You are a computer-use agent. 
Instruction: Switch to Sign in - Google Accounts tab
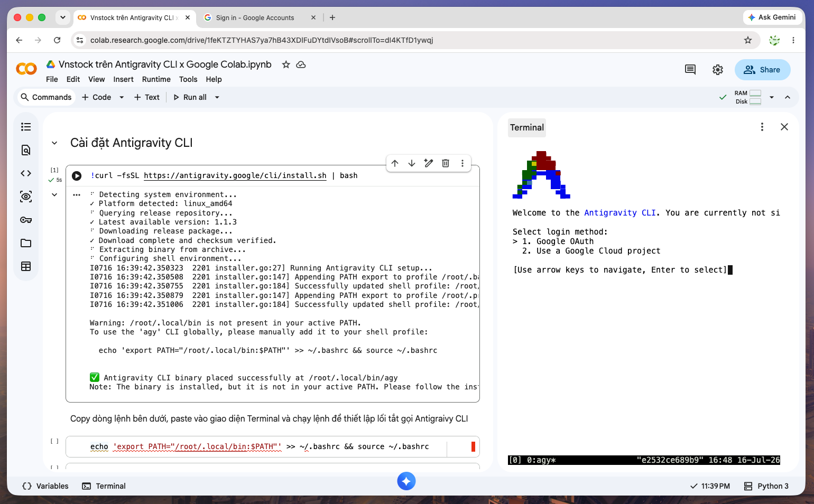click(x=255, y=17)
